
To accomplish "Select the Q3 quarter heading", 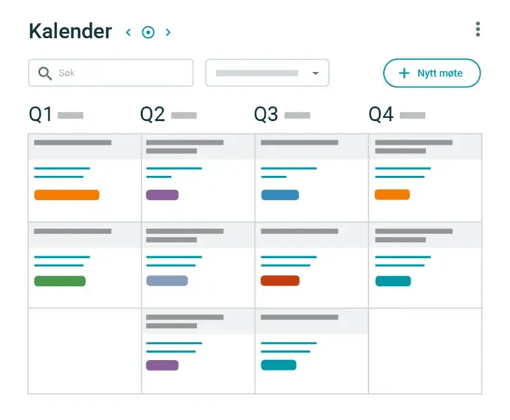I will (266, 115).
